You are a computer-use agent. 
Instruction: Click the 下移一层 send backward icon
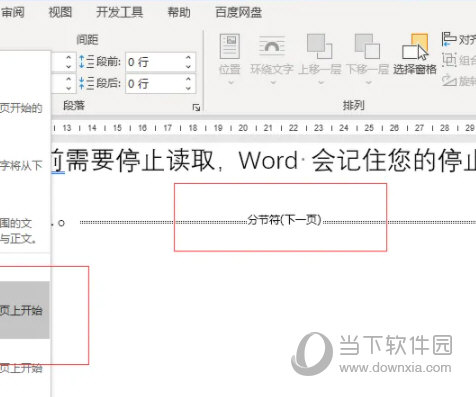point(367,46)
